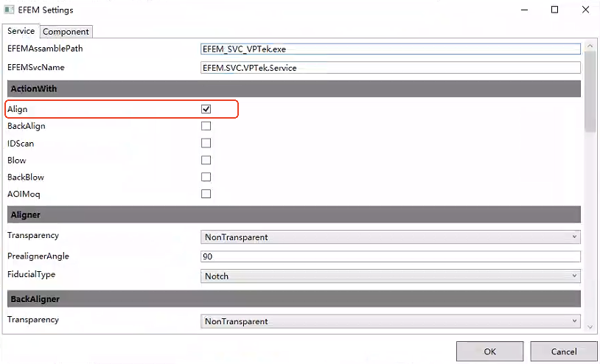Close the EFEM Settings dialog
Screen dimensions: 600x364
coord(584,10)
